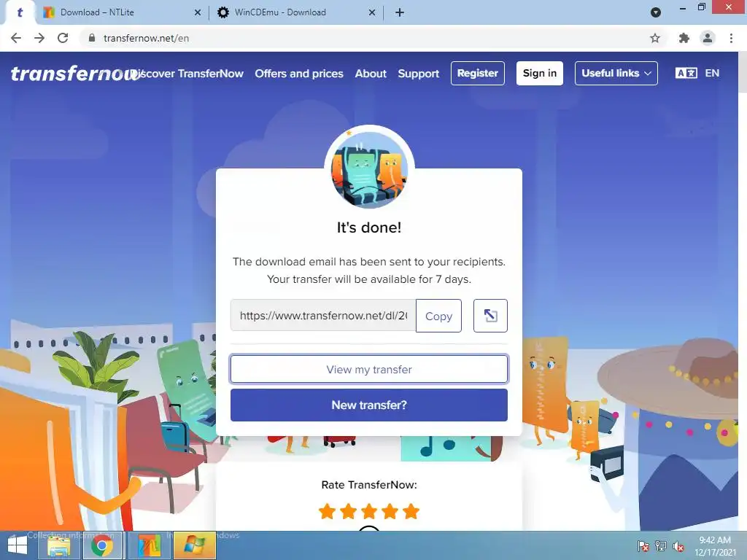
Task: Click the language translate icon
Action: [686, 74]
